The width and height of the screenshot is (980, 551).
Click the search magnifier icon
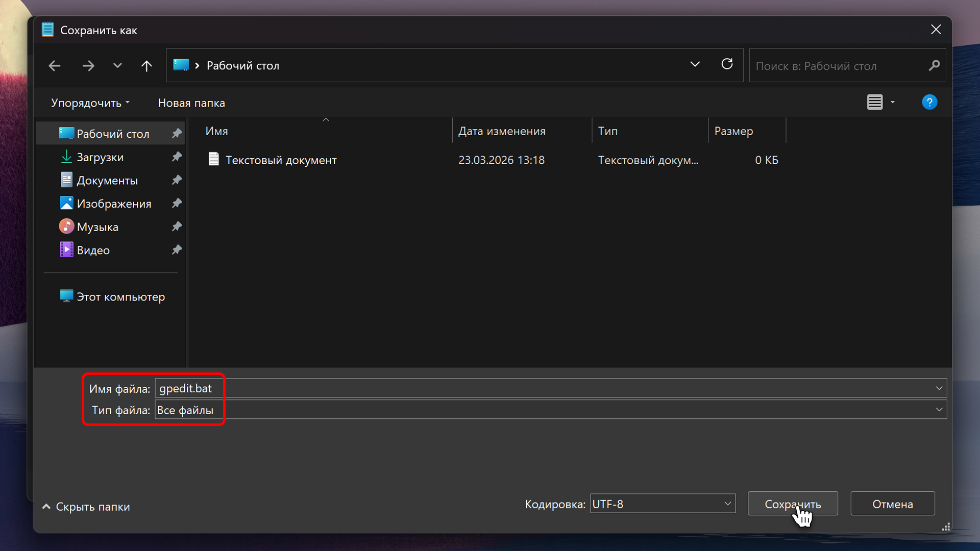click(x=934, y=66)
